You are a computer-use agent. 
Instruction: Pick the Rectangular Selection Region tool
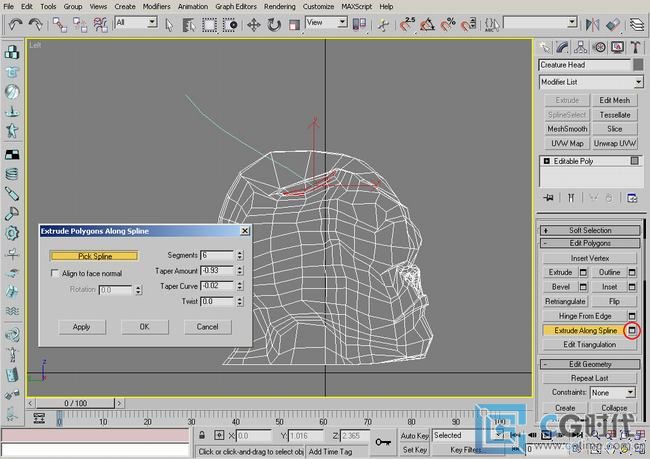click(209, 25)
